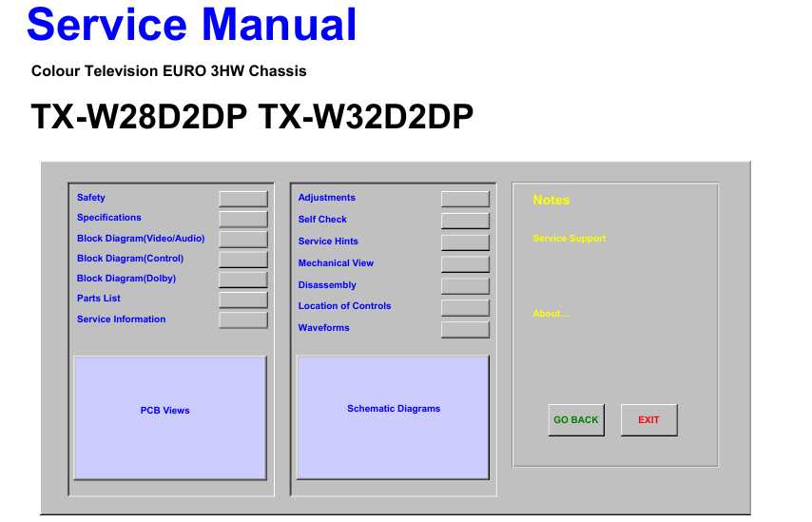Click the button beside Mechanical View
The width and height of the screenshot is (812, 522).
point(465,264)
